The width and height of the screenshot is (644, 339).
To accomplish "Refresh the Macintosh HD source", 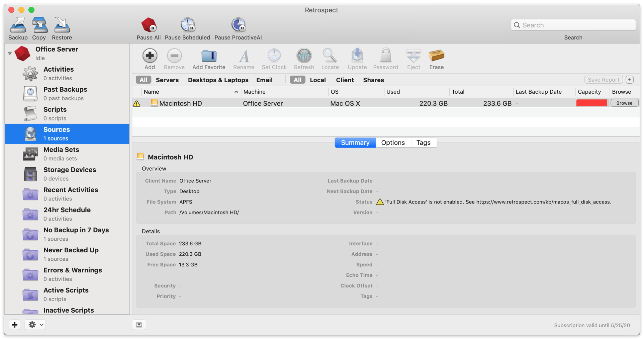I will [x=304, y=59].
